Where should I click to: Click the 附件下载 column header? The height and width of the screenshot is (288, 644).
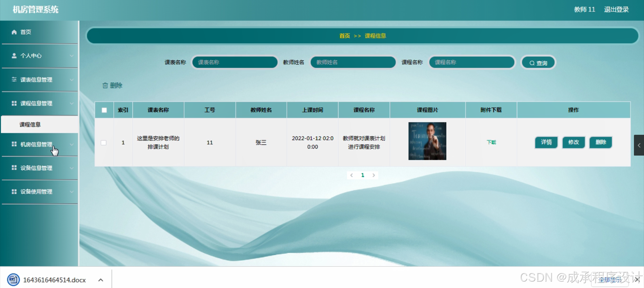click(491, 110)
